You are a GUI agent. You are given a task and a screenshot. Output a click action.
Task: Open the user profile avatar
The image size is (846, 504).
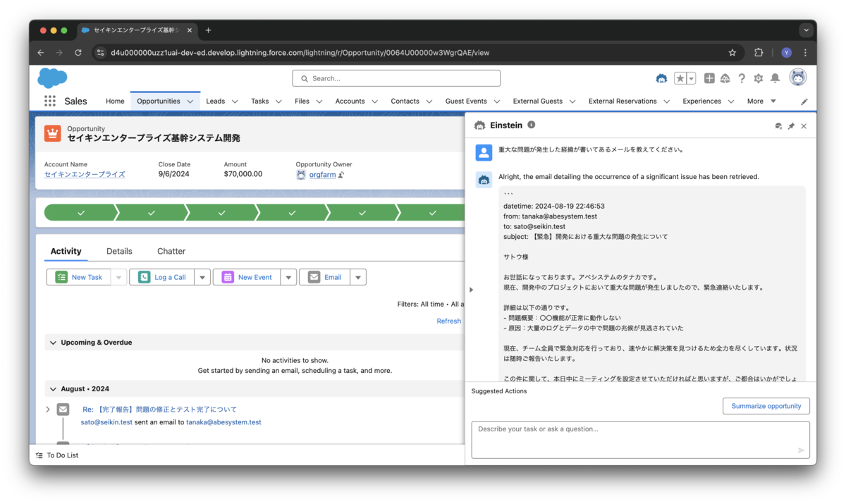798,78
